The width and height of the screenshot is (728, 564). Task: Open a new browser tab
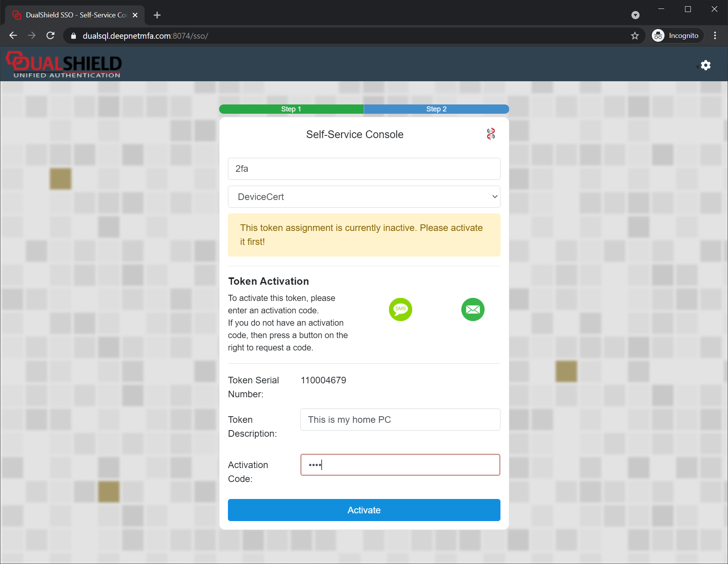coord(157,15)
